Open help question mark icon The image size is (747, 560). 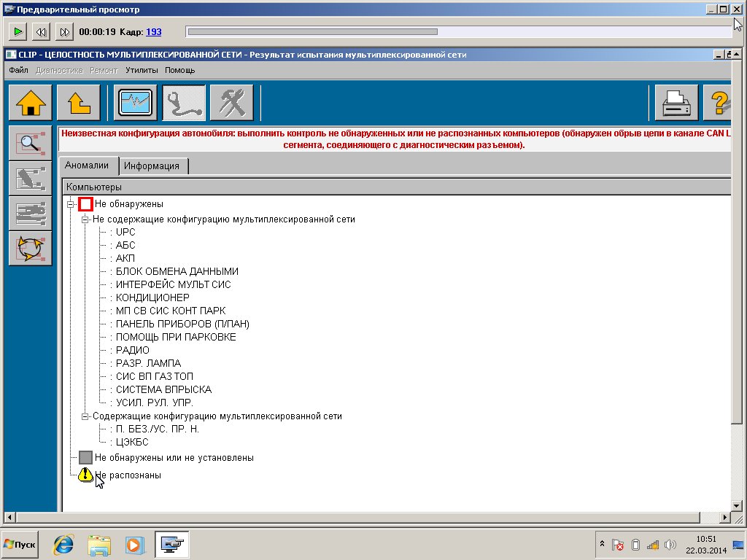pos(719,102)
